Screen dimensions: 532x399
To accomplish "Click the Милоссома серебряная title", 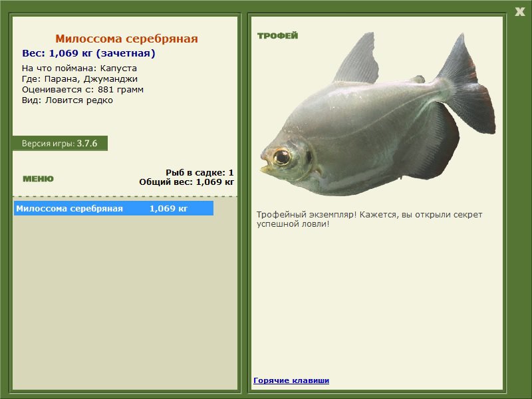I will point(126,39).
